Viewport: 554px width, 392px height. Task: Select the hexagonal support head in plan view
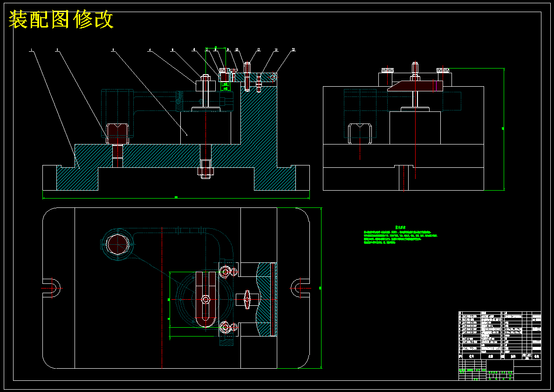point(117,244)
